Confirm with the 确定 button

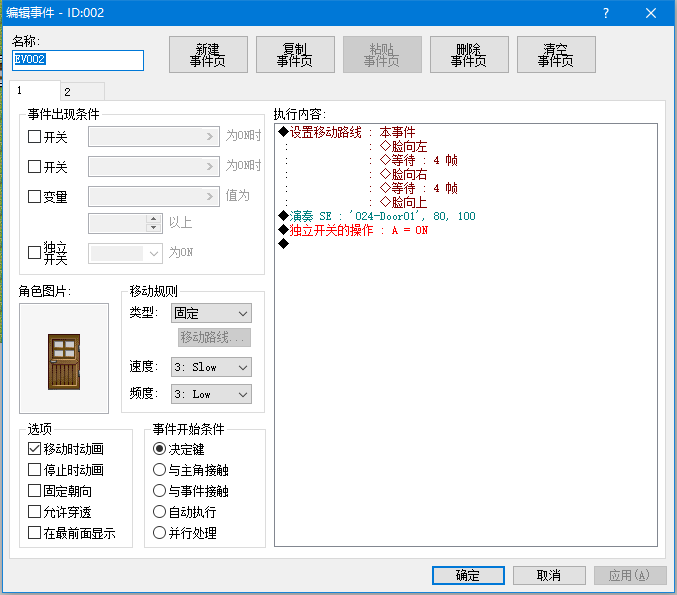tap(468, 575)
